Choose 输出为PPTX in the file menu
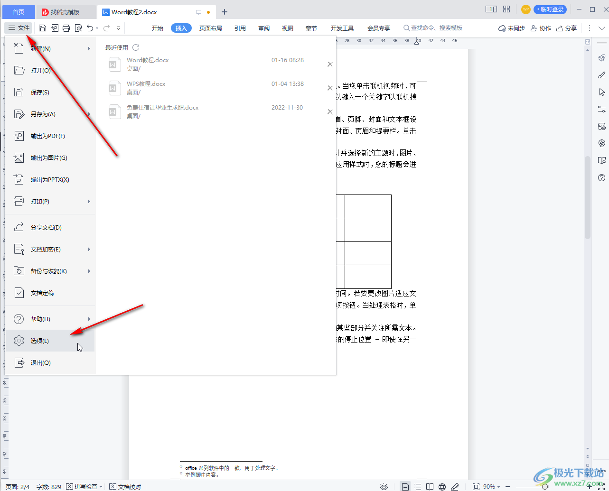Image resolution: width=609 pixels, height=491 pixels. [x=51, y=179]
